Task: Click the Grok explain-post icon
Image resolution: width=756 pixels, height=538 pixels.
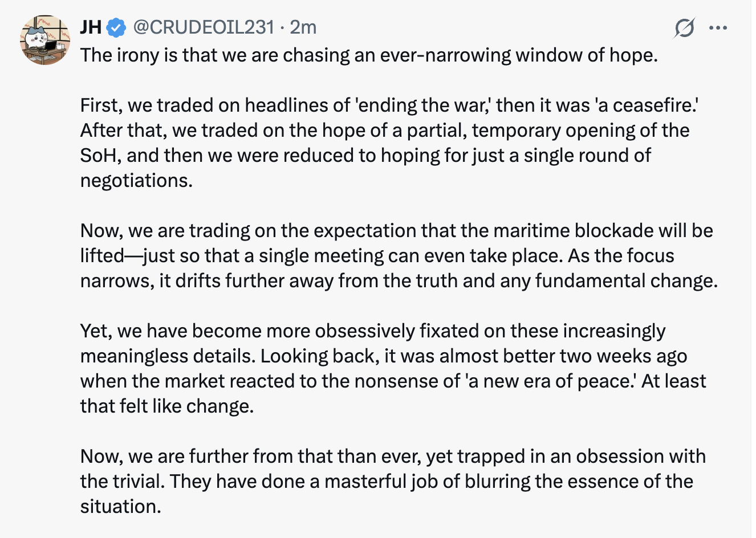Action: (684, 27)
